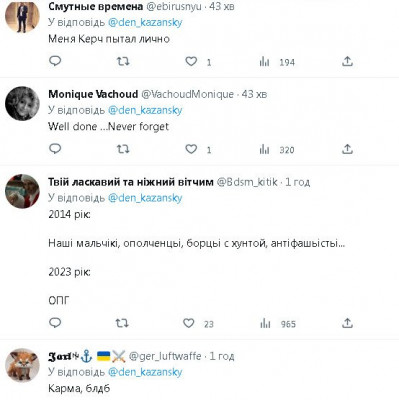Share the tweet ending with ОПГ

pyautogui.click(x=347, y=323)
